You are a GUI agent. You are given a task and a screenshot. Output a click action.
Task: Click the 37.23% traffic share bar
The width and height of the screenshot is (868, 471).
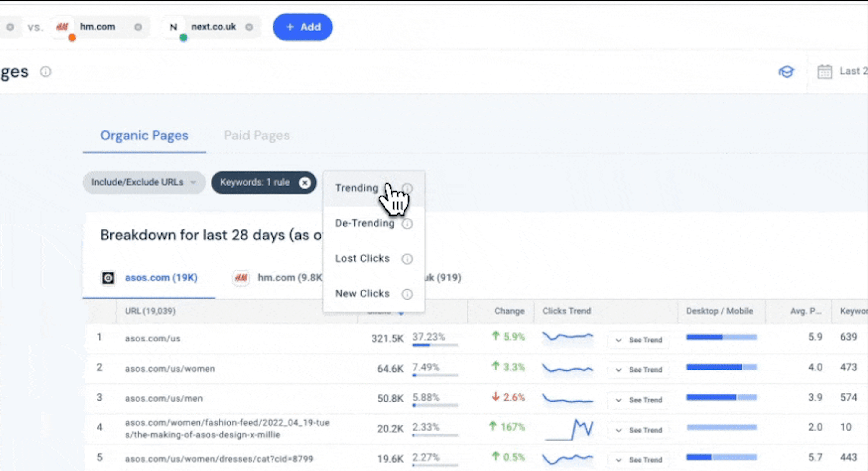point(435,345)
